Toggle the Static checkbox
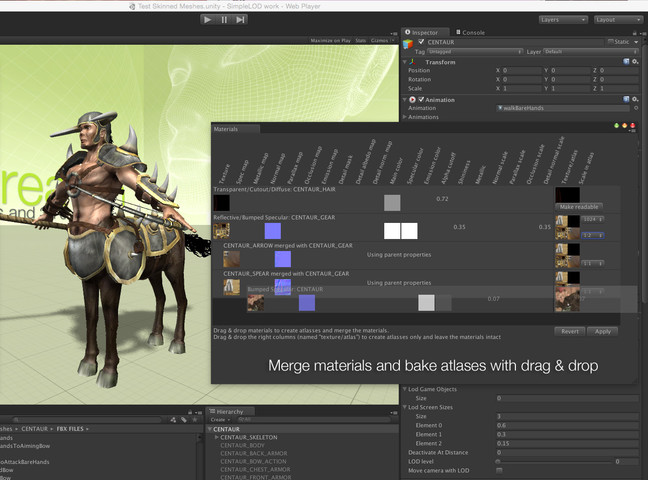 pyautogui.click(x=610, y=42)
